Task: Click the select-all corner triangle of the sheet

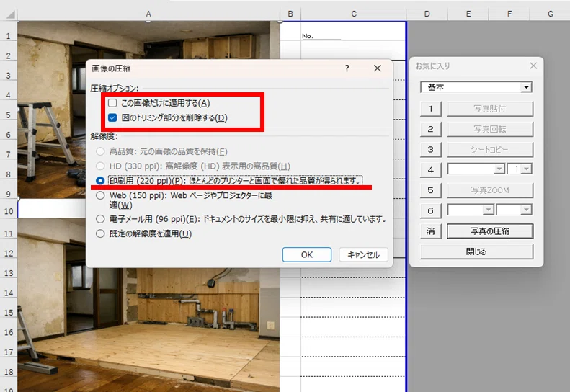Action: [11, 14]
